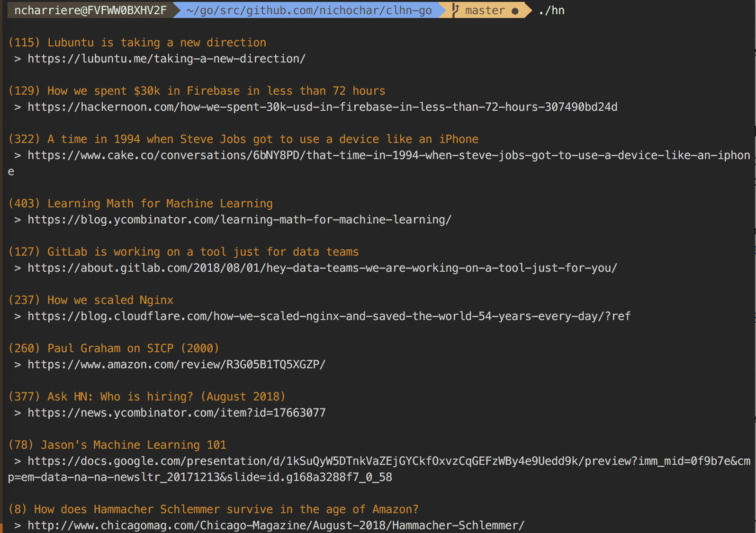Open the about.gitlab.com data teams link
Viewport: 756px width, 533px height.
[x=323, y=268]
